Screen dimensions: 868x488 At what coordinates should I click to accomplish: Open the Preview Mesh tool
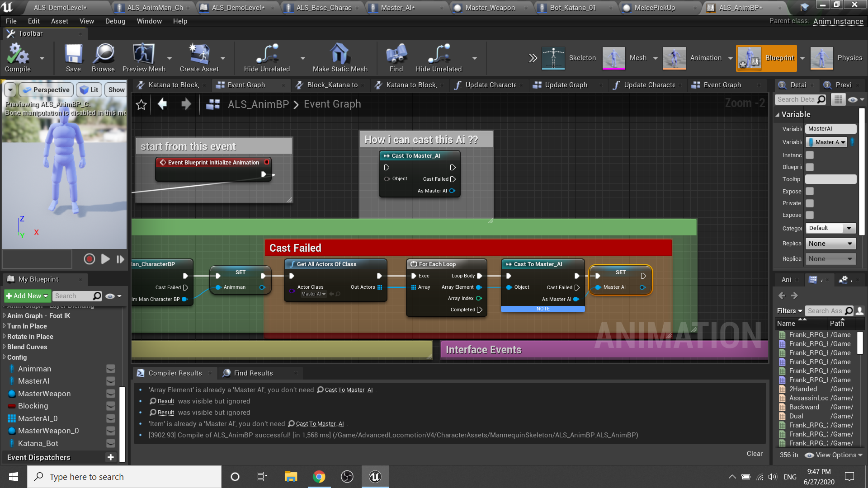click(144, 57)
